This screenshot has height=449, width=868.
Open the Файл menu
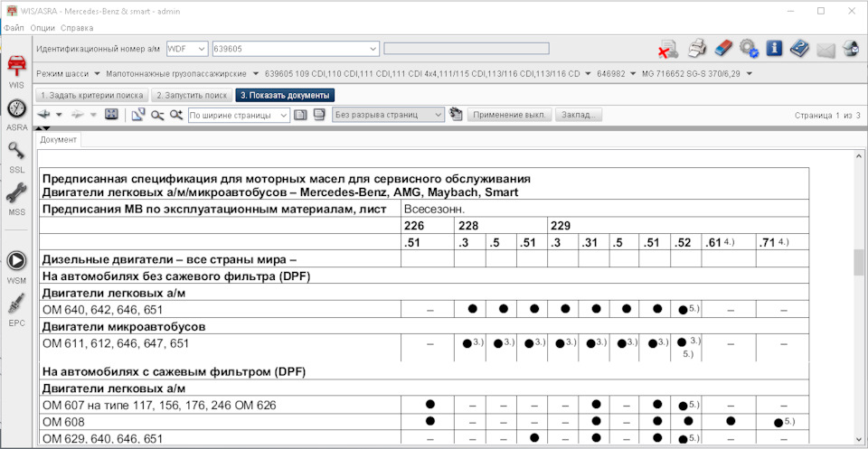click(x=14, y=28)
